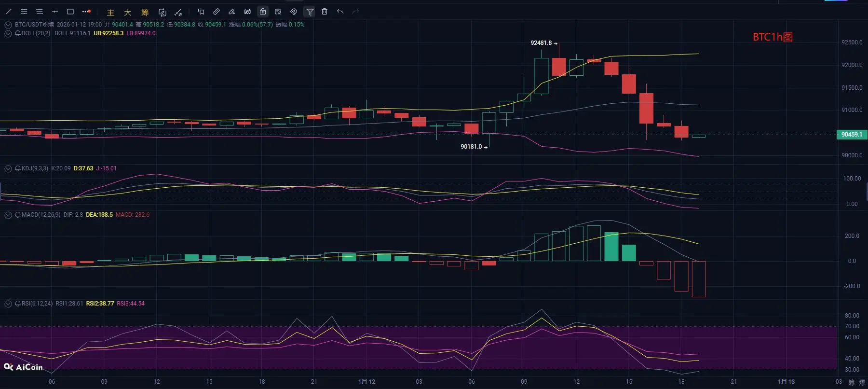This screenshot has height=389, width=868.
Task: Click the RSI3:44.54 value label
Action: pos(131,304)
